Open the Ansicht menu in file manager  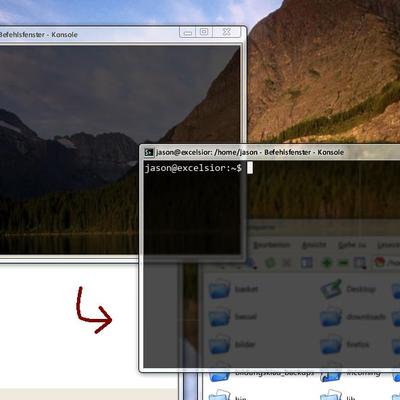tap(314, 245)
